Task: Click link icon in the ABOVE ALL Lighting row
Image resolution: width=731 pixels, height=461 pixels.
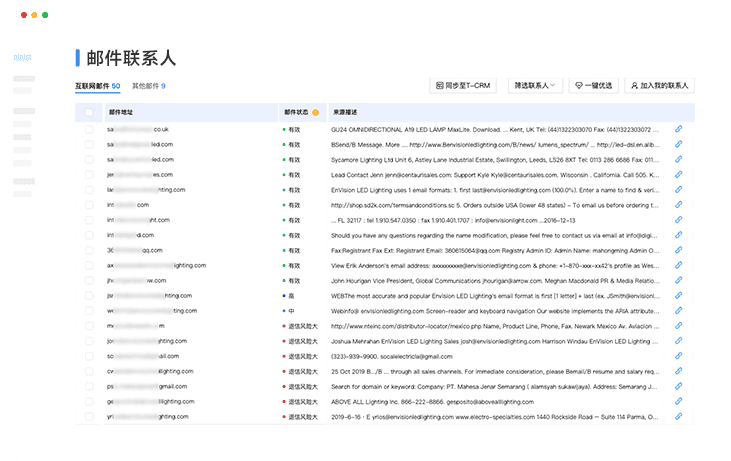Action: pos(679,401)
